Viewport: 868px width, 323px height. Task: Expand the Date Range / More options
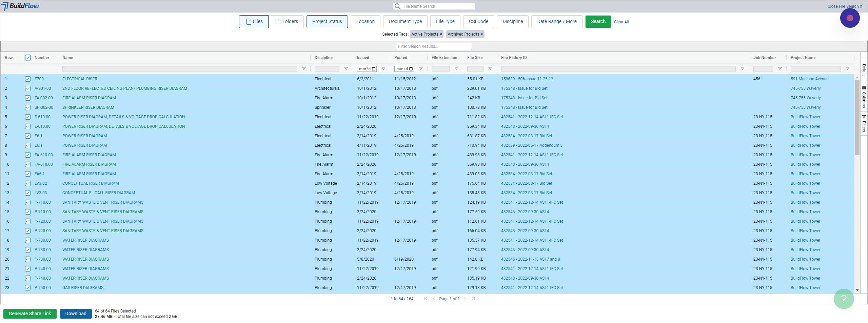coord(556,22)
